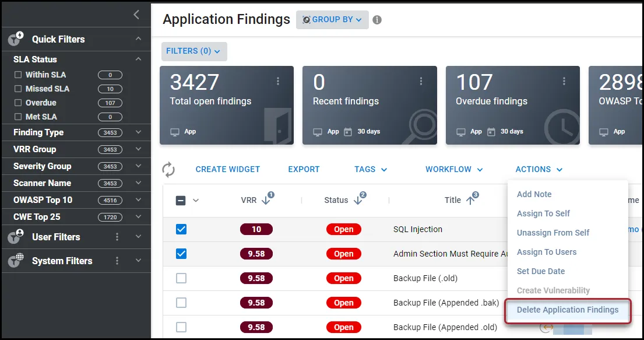Expand the Finding Type filter
This screenshot has height=340, width=644.
(x=138, y=132)
